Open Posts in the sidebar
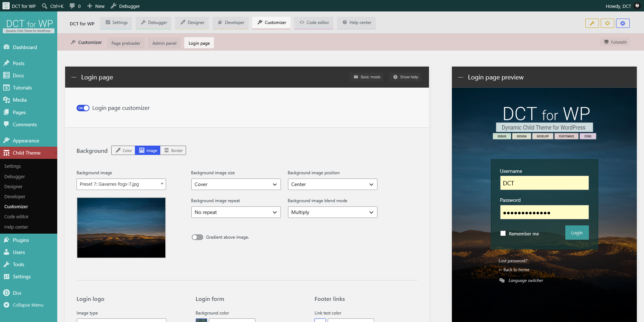The height and width of the screenshot is (322, 644). click(29, 63)
